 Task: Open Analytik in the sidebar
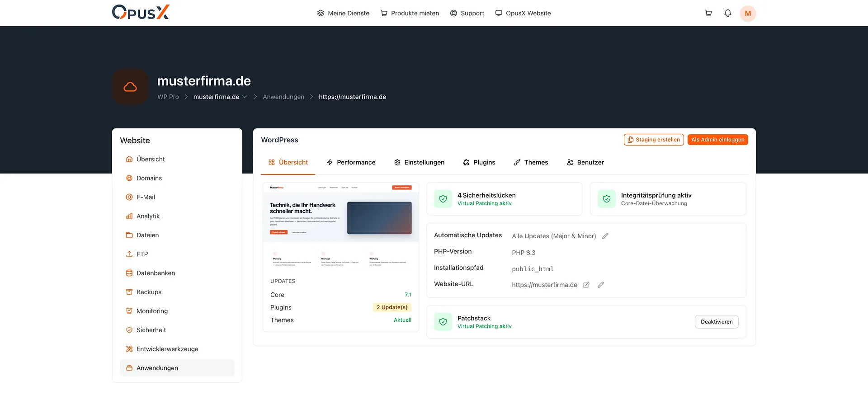click(177, 216)
